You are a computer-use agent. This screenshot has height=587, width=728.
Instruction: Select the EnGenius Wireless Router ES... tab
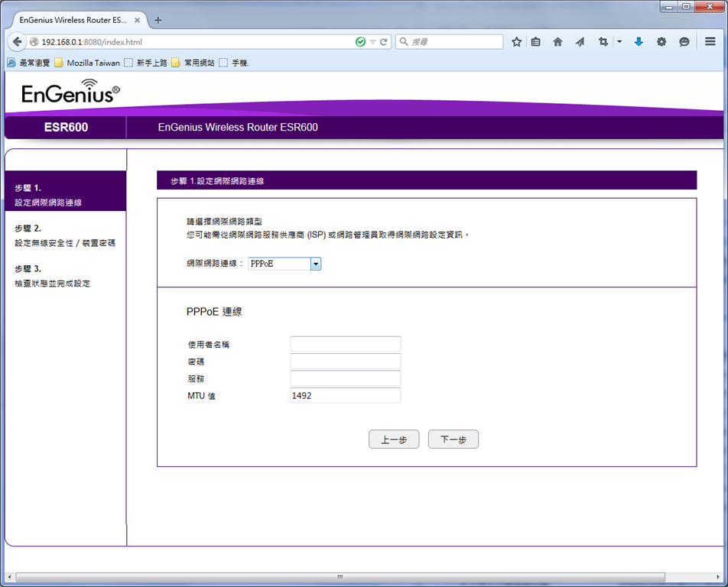74,20
